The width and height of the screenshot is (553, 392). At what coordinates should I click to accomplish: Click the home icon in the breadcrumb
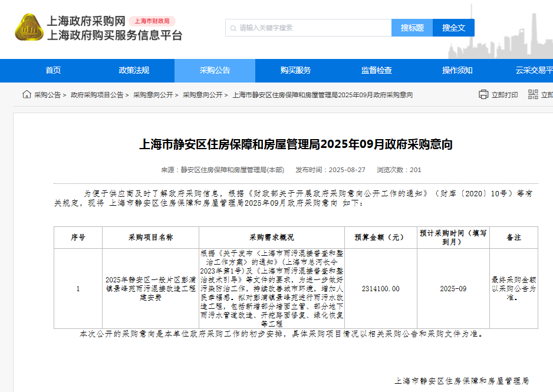[27, 94]
